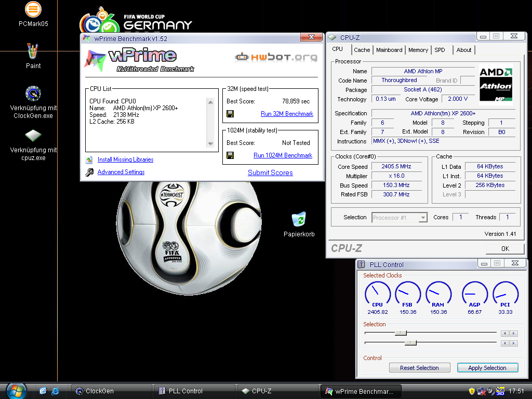
Task: Click the wrench icon beside Advanced Settings
Action: (x=89, y=172)
